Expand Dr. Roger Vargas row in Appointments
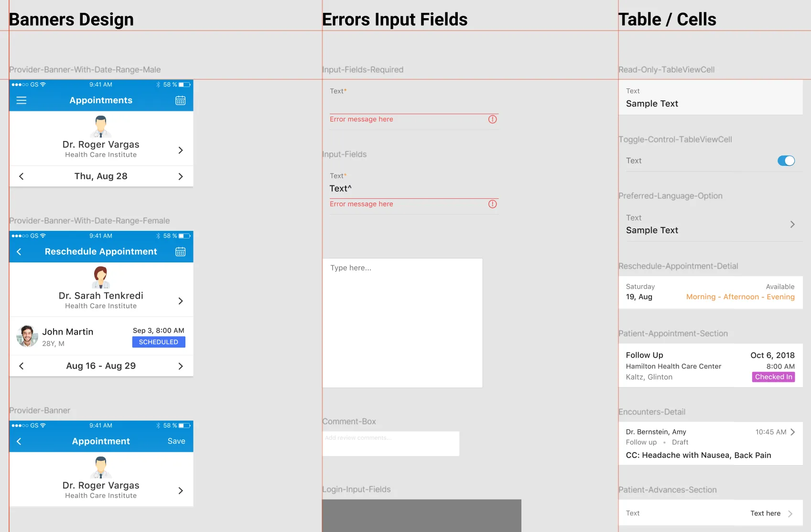Viewport: 811px width, 532px height. coord(181,150)
